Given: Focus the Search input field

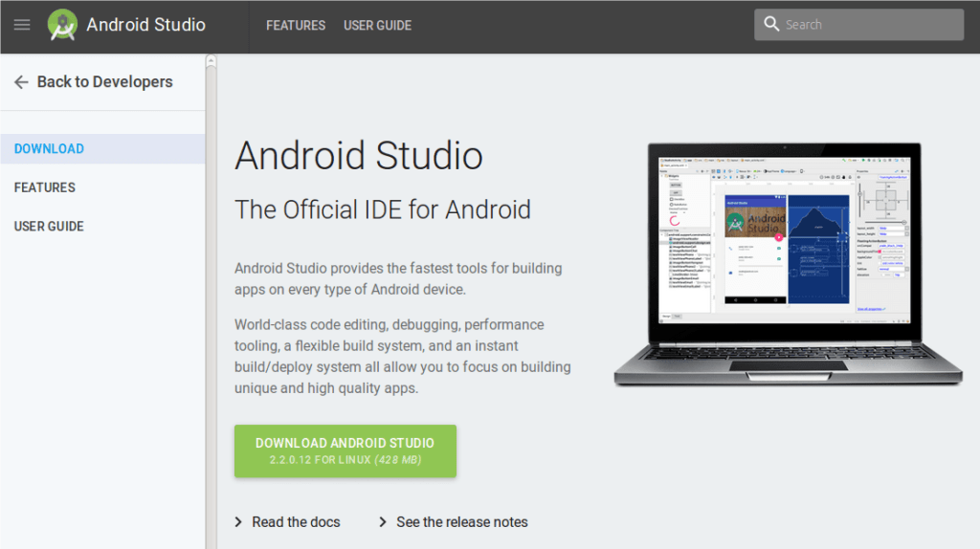Looking at the screenshot, I should point(858,24).
